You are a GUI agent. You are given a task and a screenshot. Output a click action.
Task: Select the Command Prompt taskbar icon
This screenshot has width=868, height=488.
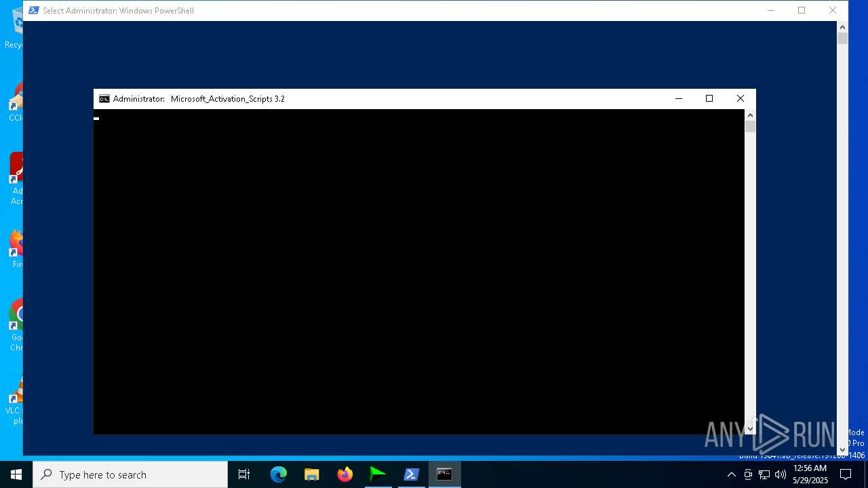click(445, 474)
